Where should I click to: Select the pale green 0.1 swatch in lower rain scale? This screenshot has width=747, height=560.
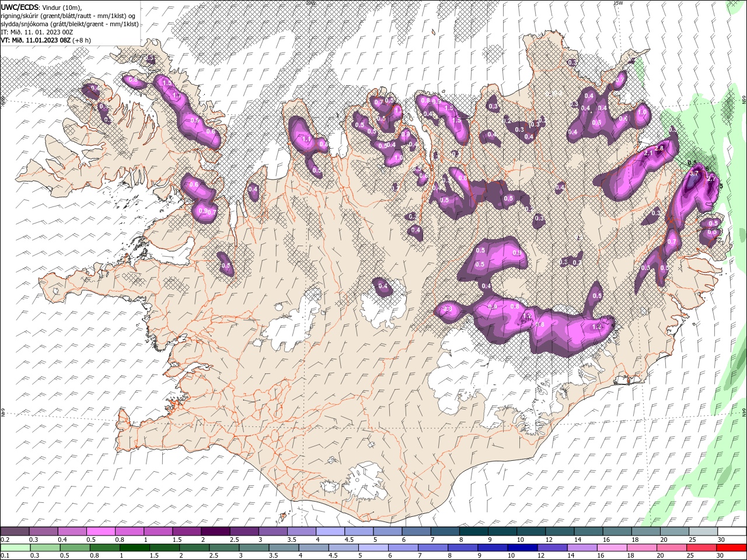click(x=15, y=548)
